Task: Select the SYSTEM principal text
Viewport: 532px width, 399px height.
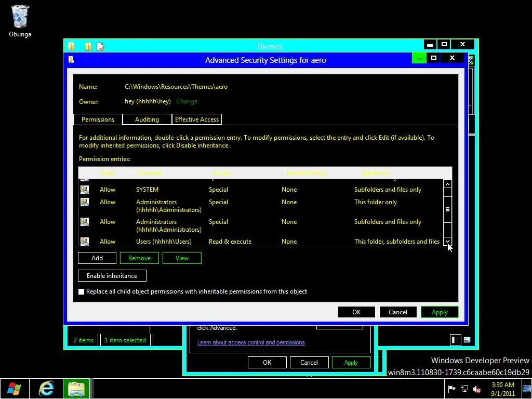Action: pyautogui.click(x=147, y=189)
